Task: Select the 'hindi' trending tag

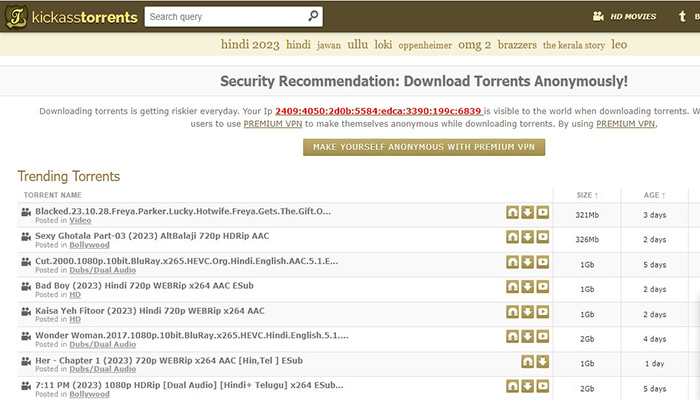Action: (x=298, y=45)
